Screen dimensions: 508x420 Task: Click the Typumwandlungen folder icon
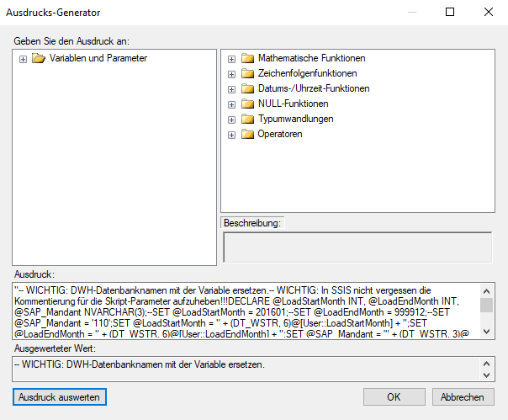point(247,120)
